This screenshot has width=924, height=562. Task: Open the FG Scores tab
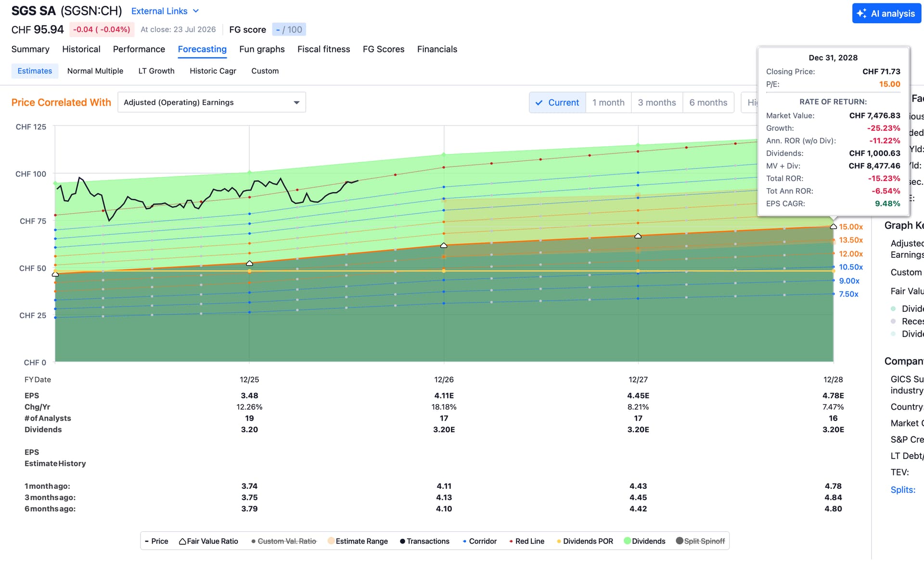(384, 49)
